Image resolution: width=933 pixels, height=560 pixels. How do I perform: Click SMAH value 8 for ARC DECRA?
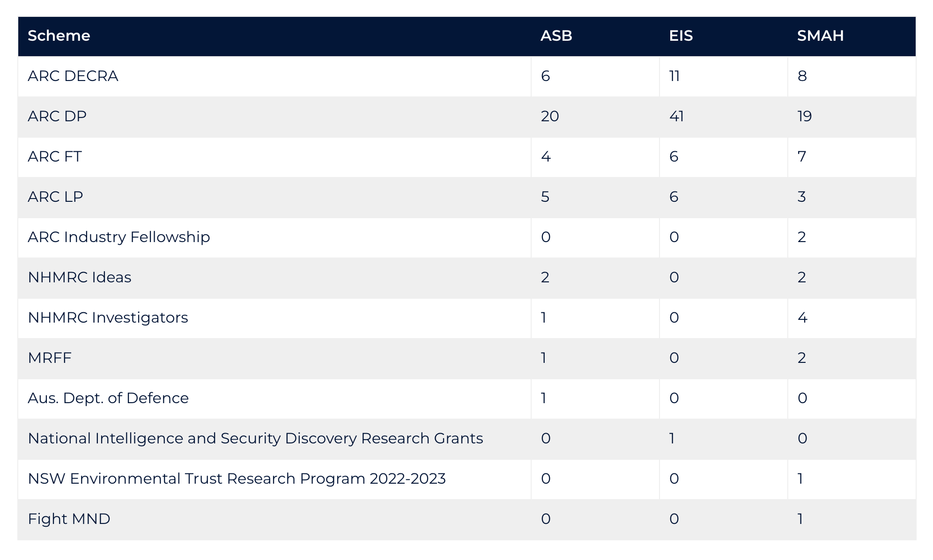(802, 76)
